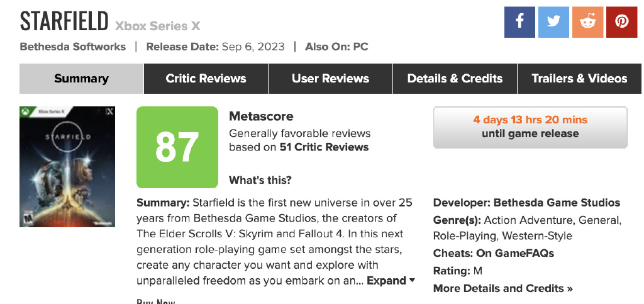
Task: Visit the Bethesda Softworks publisher link
Action: [x=73, y=47]
